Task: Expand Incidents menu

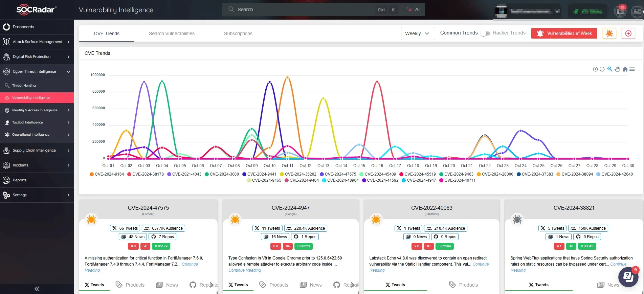Action: point(37,165)
